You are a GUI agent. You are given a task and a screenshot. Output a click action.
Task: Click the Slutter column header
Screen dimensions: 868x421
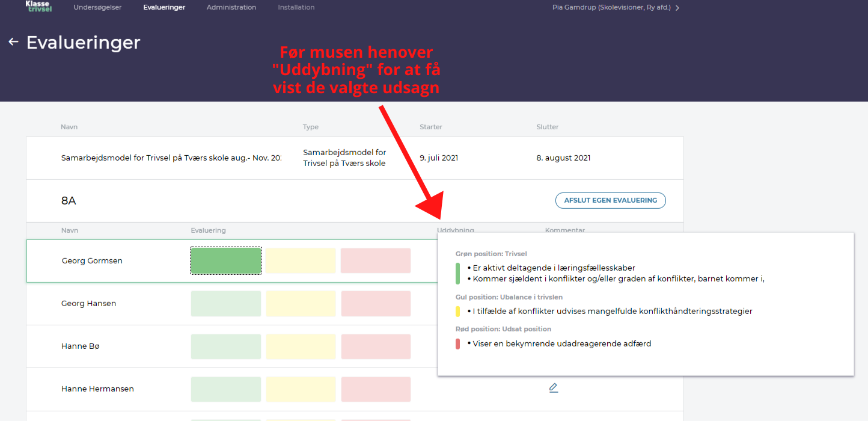(548, 127)
